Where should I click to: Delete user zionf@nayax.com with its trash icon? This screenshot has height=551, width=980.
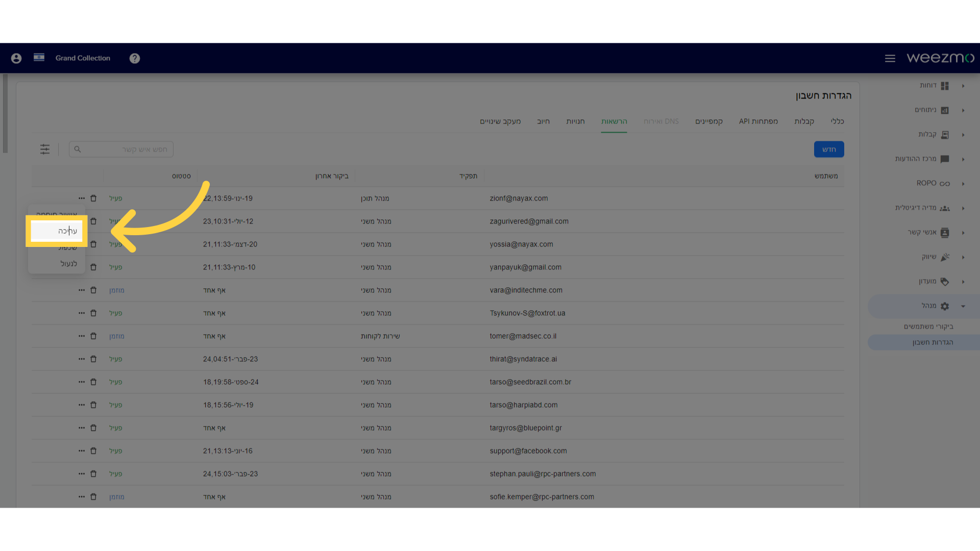click(x=93, y=198)
